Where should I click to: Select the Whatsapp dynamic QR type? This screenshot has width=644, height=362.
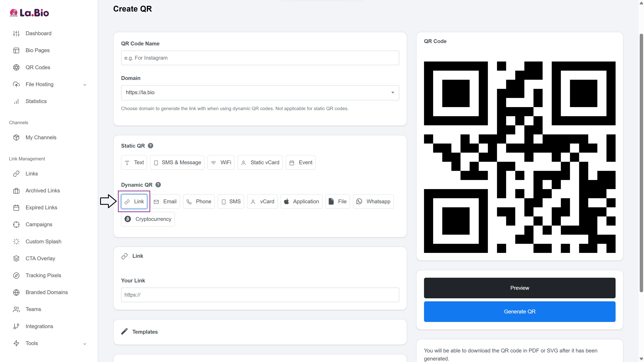tap(373, 202)
